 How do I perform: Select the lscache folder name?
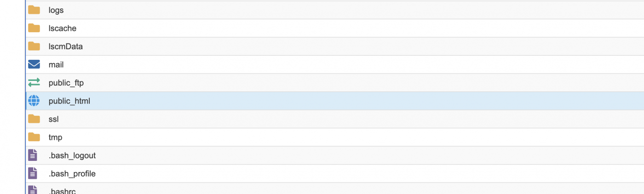(x=63, y=28)
